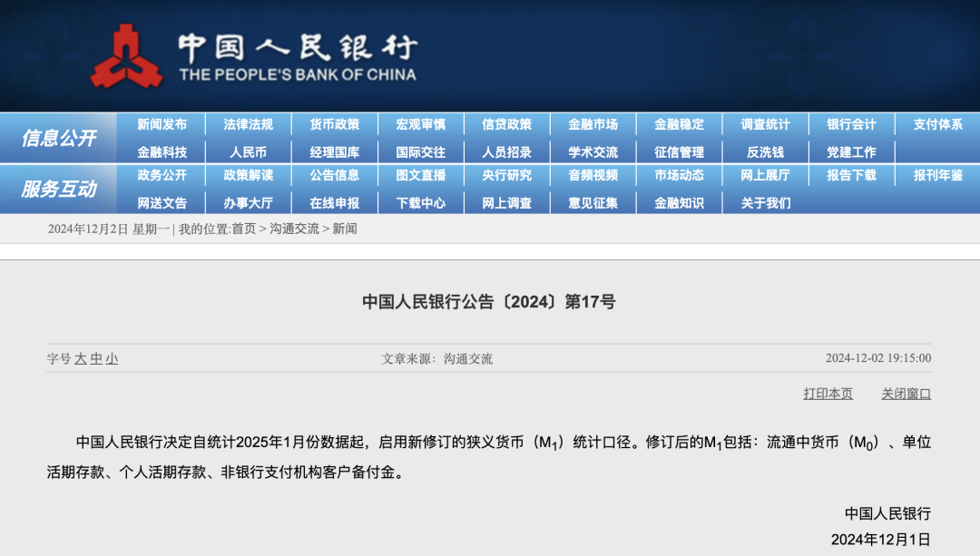
Task: Click the date 2024年12月2日 星期一
Action: [109, 229]
